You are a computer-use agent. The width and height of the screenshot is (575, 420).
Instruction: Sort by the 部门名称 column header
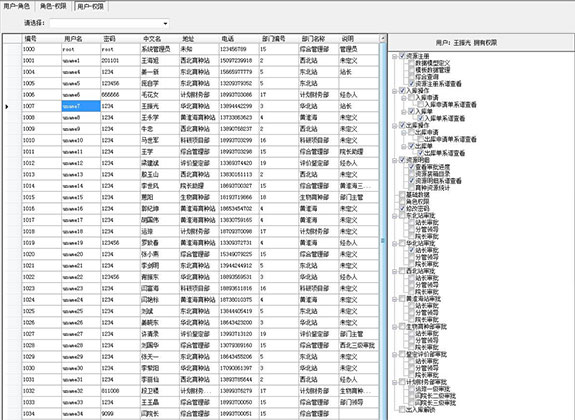coord(318,39)
